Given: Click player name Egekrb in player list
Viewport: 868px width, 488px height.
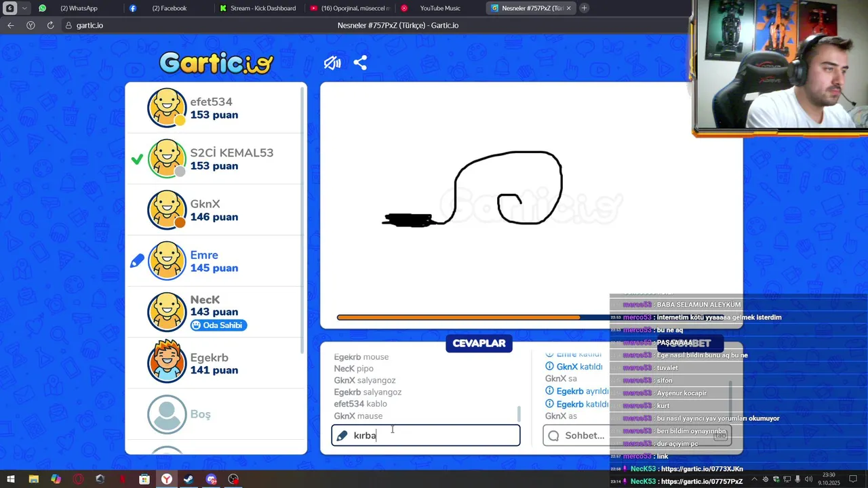Looking at the screenshot, I should click(x=209, y=357).
